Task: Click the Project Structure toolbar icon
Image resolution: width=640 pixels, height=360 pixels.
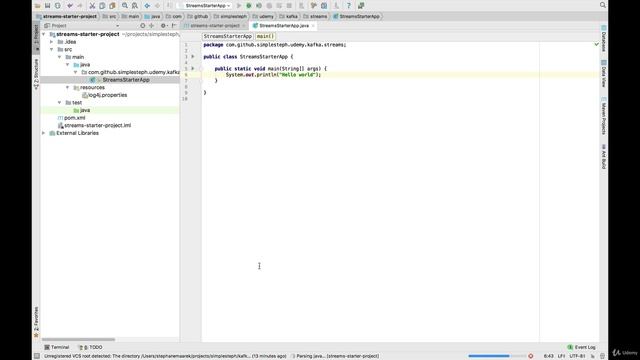Action: (x=324, y=6)
